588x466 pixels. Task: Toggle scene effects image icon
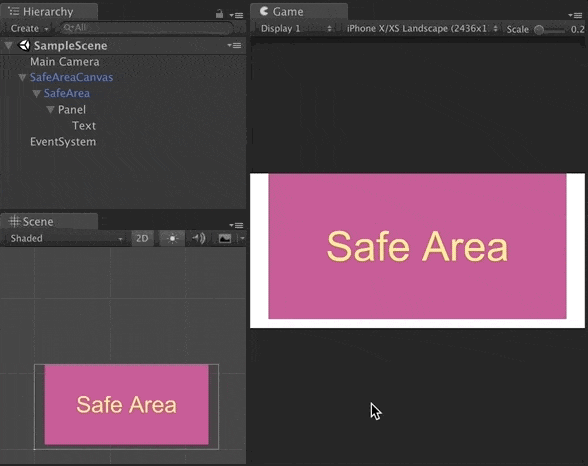point(225,238)
